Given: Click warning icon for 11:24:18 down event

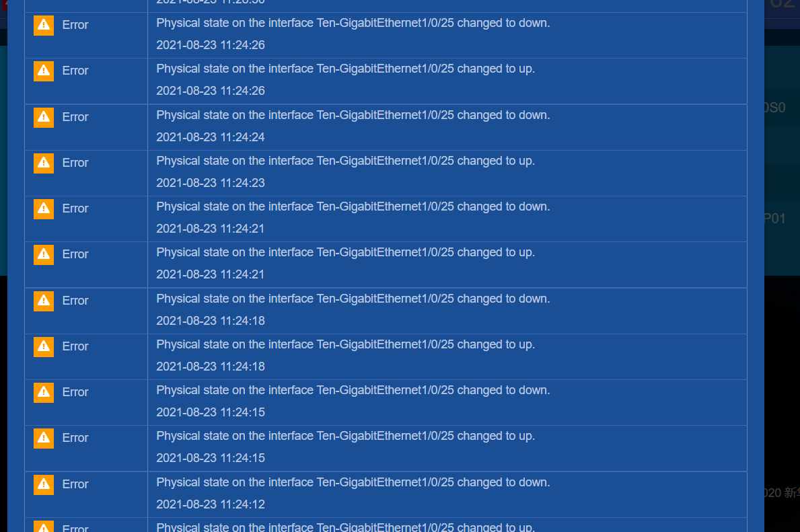Looking at the screenshot, I should click(x=43, y=301).
